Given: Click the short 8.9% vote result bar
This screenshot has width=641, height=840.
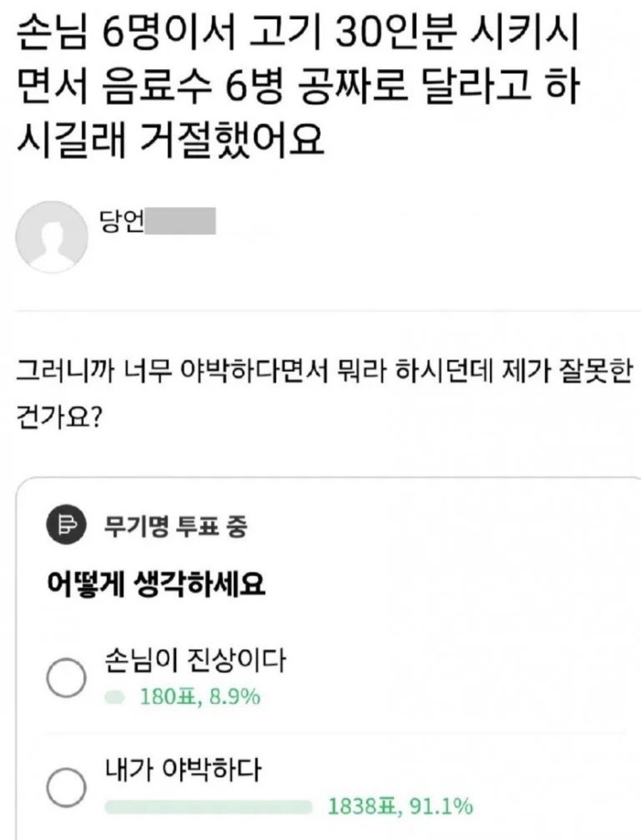Looking at the screenshot, I should 115,697.
